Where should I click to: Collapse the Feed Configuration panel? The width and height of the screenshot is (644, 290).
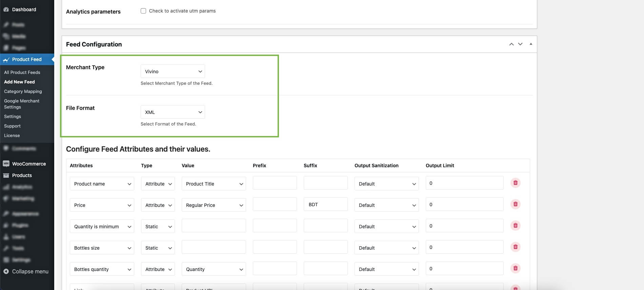tap(531, 44)
